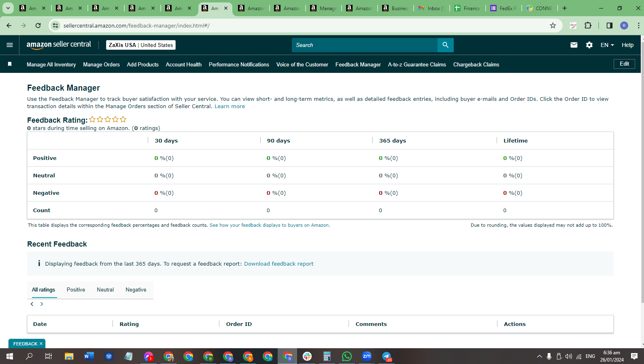644x364 pixels.
Task: Bookmark this page with the star icon
Action: coord(553,26)
